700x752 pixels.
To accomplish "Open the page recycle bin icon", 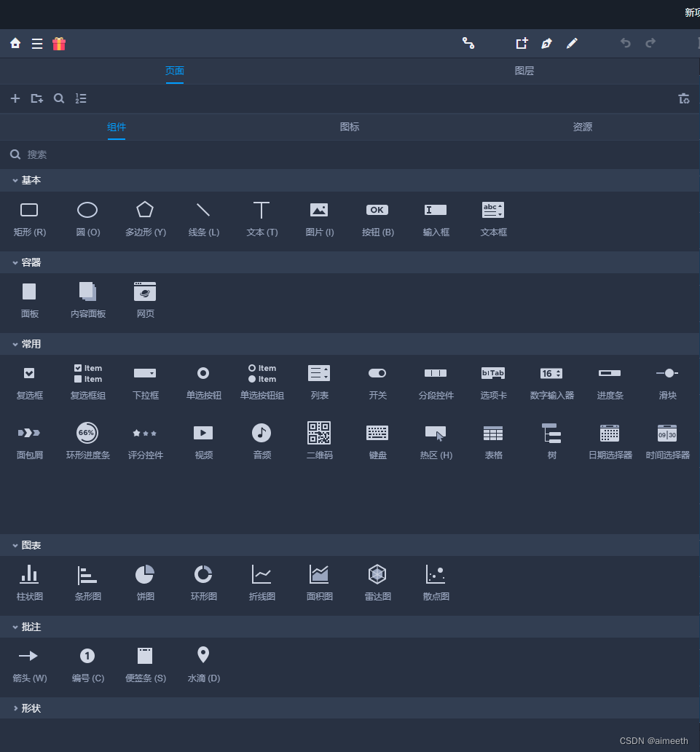I will click(x=684, y=98).
